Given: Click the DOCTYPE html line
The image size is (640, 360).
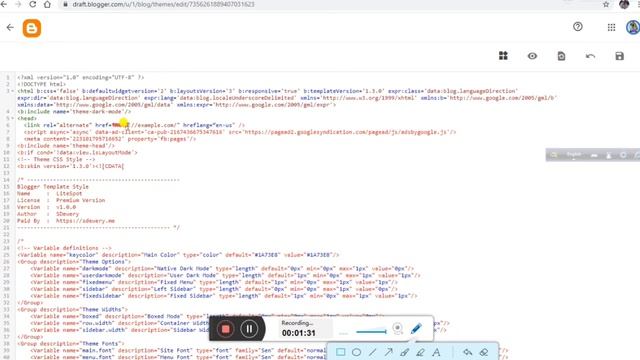Looking at the screenshot, I should (41, 84).
